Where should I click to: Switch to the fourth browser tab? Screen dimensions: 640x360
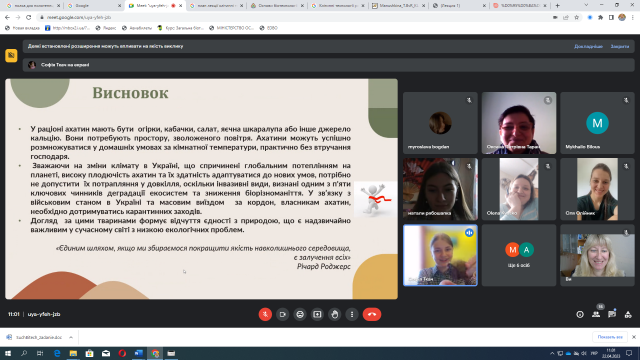tap(216, 6)
